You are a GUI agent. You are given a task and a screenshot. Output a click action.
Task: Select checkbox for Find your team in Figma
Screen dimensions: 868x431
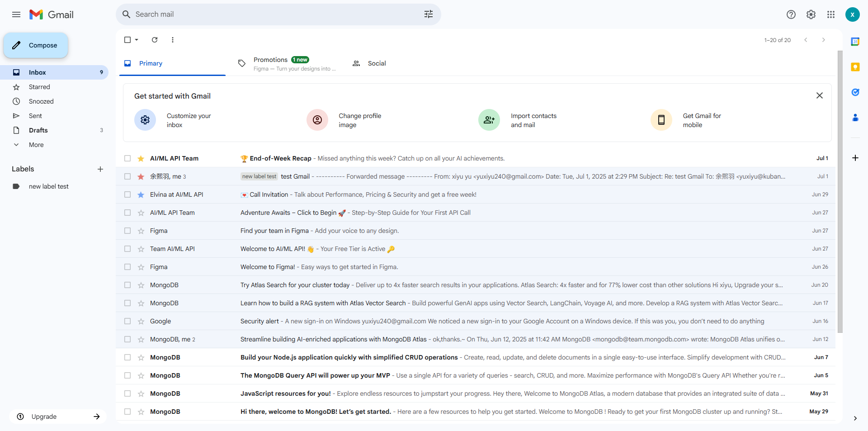point(127,231)
